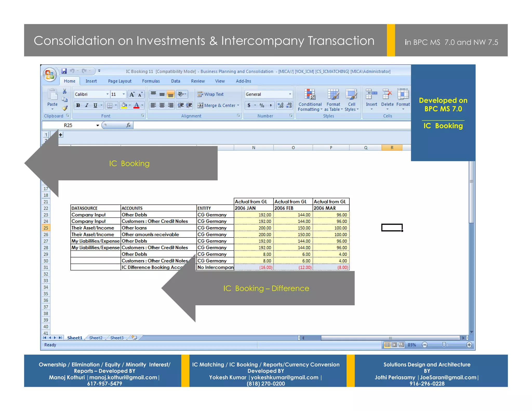Open Conditional Formatting
The height and width of the screenshot is (411, 532).
pyautogui.click(x=310, y=100)
